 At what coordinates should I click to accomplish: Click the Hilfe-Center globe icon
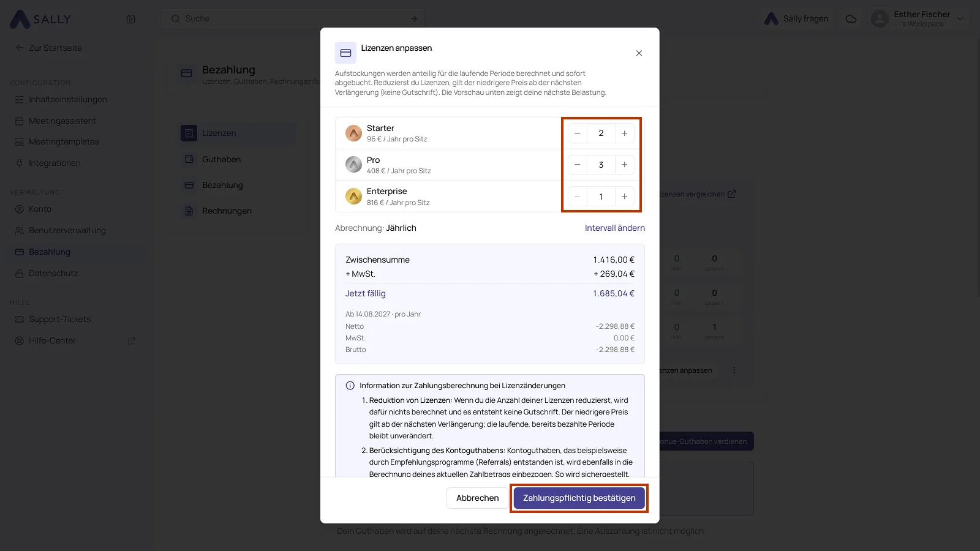(19, 340)
